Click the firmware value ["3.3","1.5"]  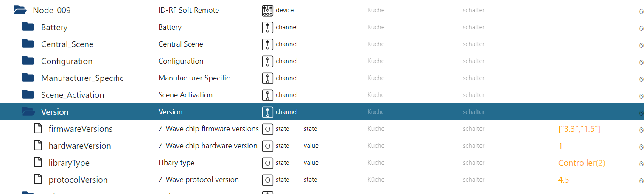coord(579,129)
